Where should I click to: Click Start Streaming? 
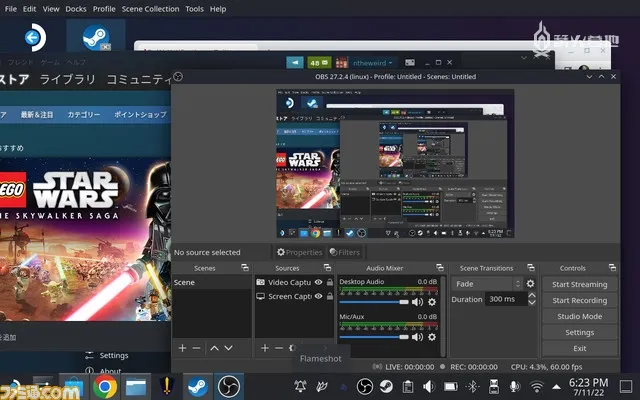(579, 284)
